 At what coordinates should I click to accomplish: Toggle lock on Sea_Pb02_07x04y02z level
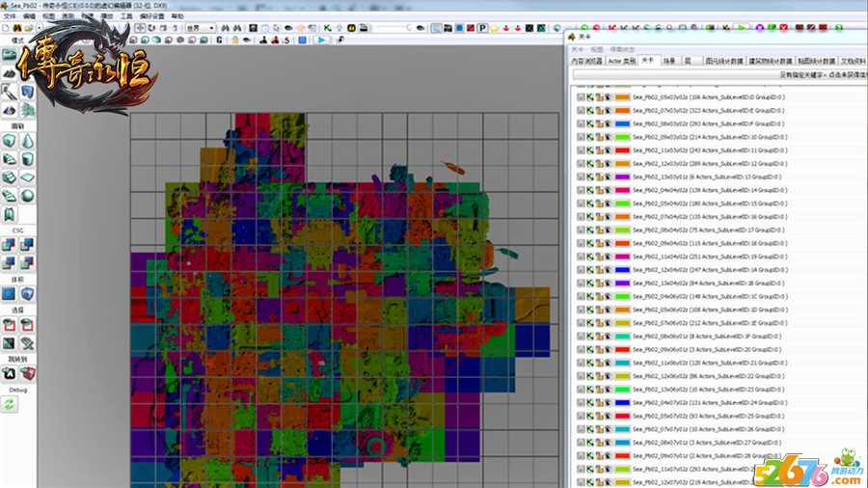(599, 216)
